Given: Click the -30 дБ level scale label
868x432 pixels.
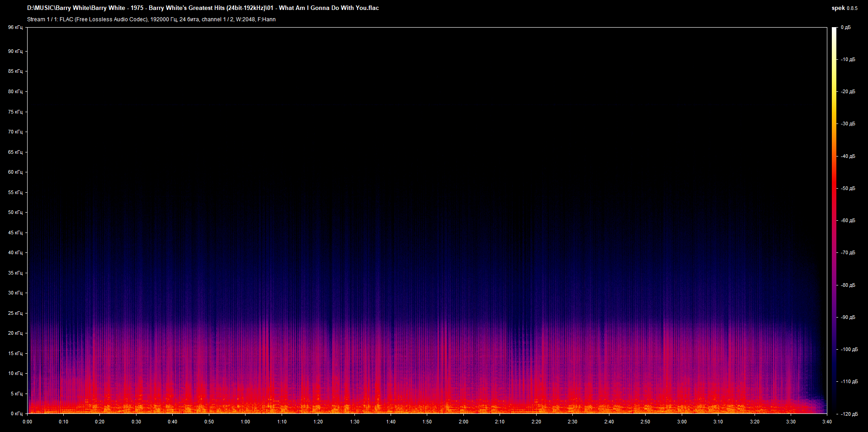Looking at the screenshot, I should coord(848,123).
